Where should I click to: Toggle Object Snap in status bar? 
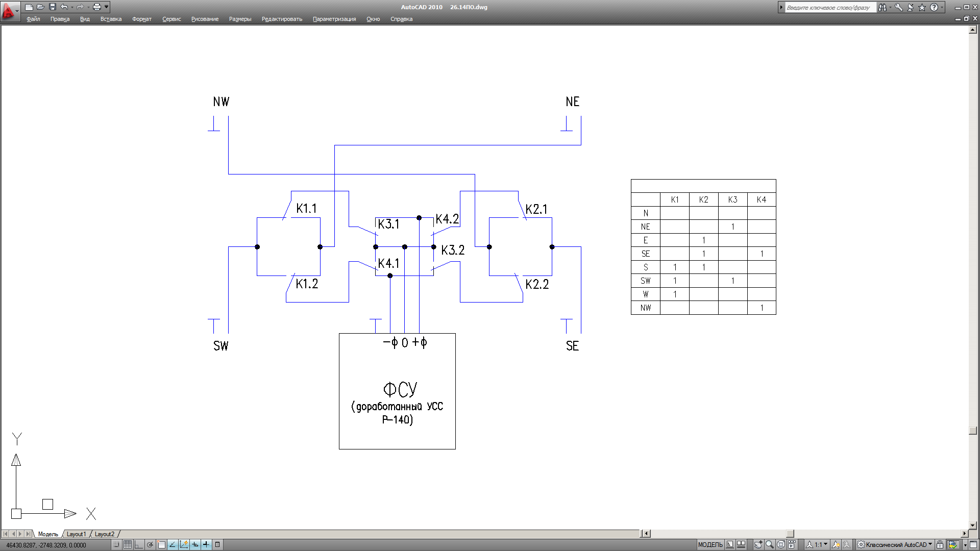(161, 544)
